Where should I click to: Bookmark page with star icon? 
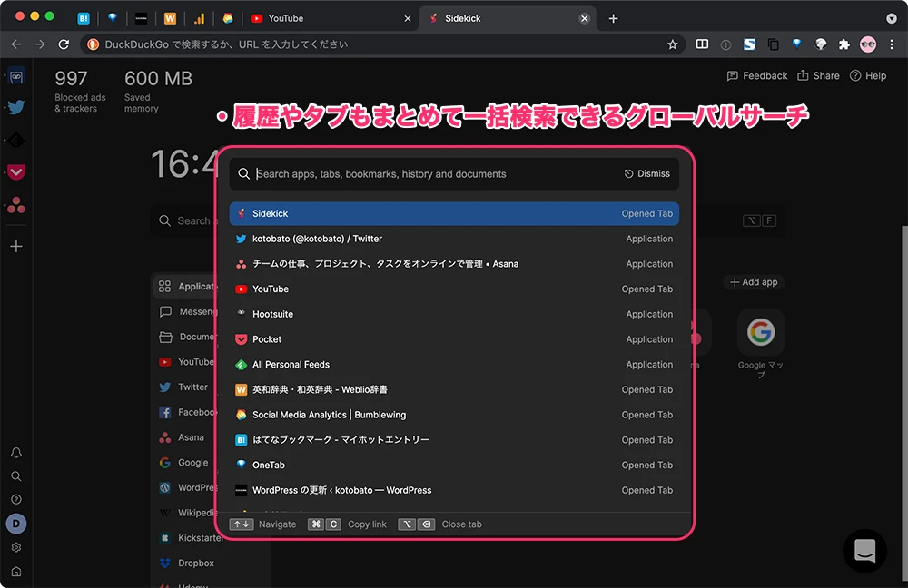point(672,44)
